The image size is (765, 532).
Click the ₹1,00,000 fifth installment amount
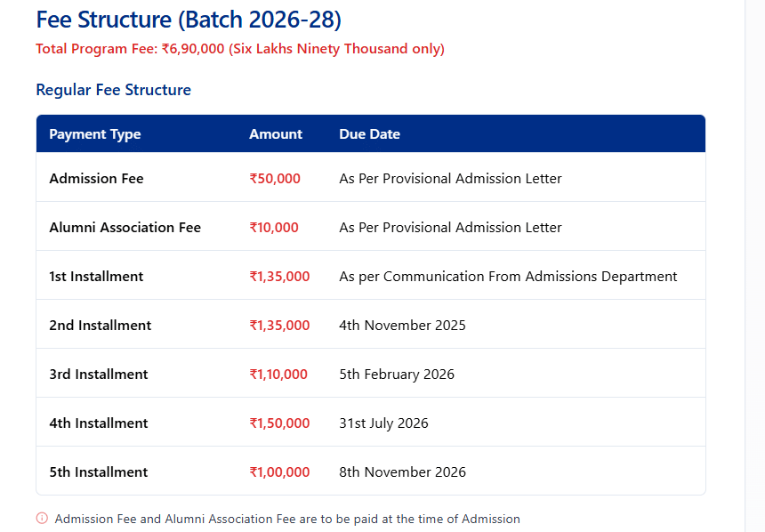click(x=279, y=472)
